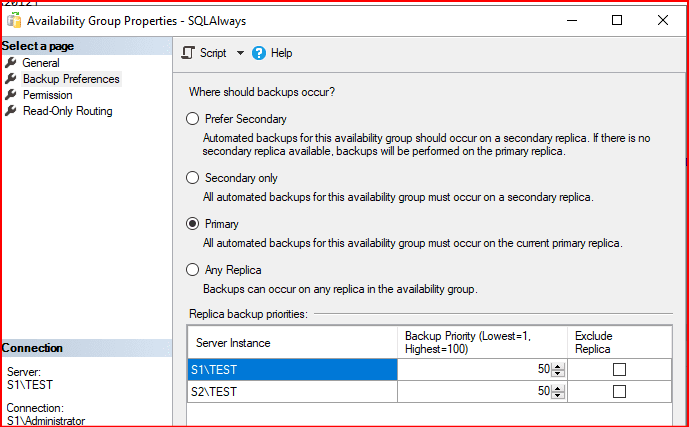This screenshot has width=689, height=427.
Task: Choose the Any Replica radio button
Action: pyautogui.click(x=193, y=269)
